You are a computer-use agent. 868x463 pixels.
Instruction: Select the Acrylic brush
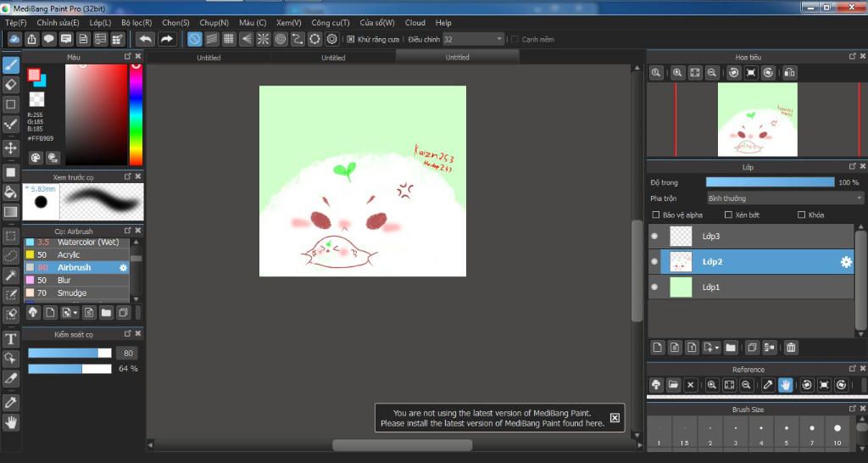click(76, 254)
